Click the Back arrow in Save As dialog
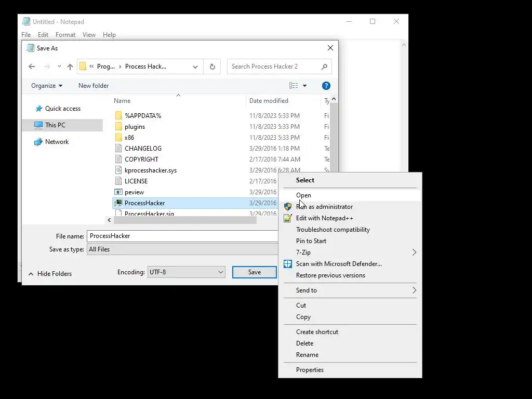Screen dimensions: 532x399 [x=32, y=66]
